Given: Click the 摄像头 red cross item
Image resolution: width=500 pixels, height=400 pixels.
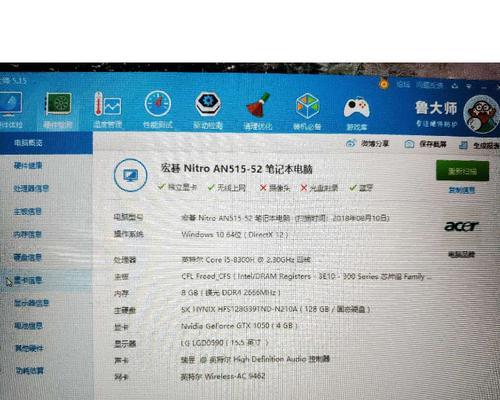Looking at the screenshot, I should [275, 188].
